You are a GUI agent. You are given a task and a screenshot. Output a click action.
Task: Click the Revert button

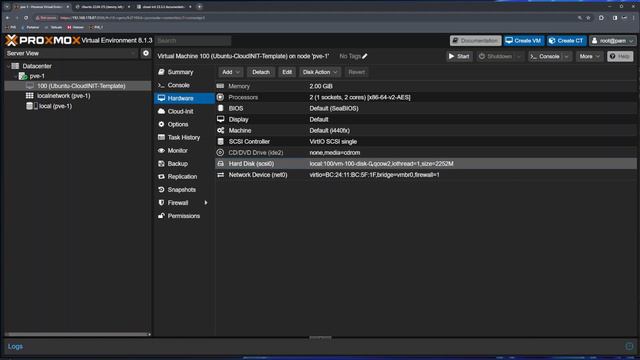(356, 72)
